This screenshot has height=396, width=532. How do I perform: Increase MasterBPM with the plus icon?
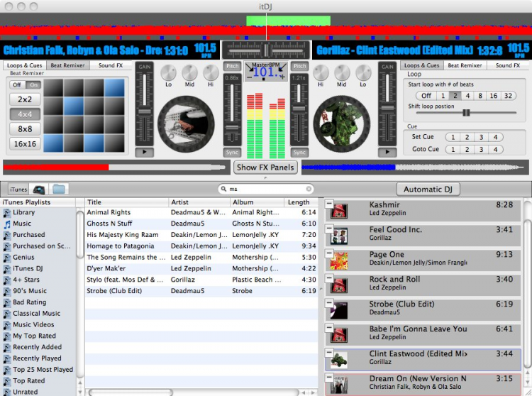[x=282, y=77]
